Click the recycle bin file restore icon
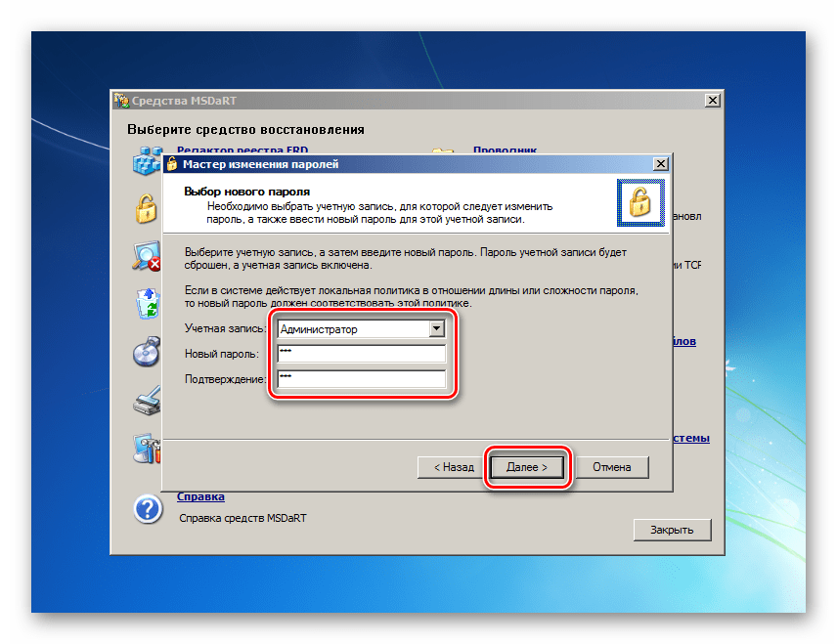 pyautogui.click(x=148, y=304)
